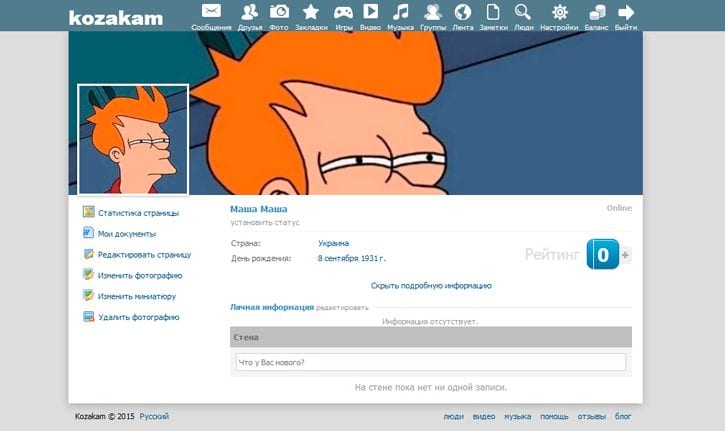The image size is (725, 431).
Task: Switch language via 'Русский' footer link
Action: tap(154, 416)
